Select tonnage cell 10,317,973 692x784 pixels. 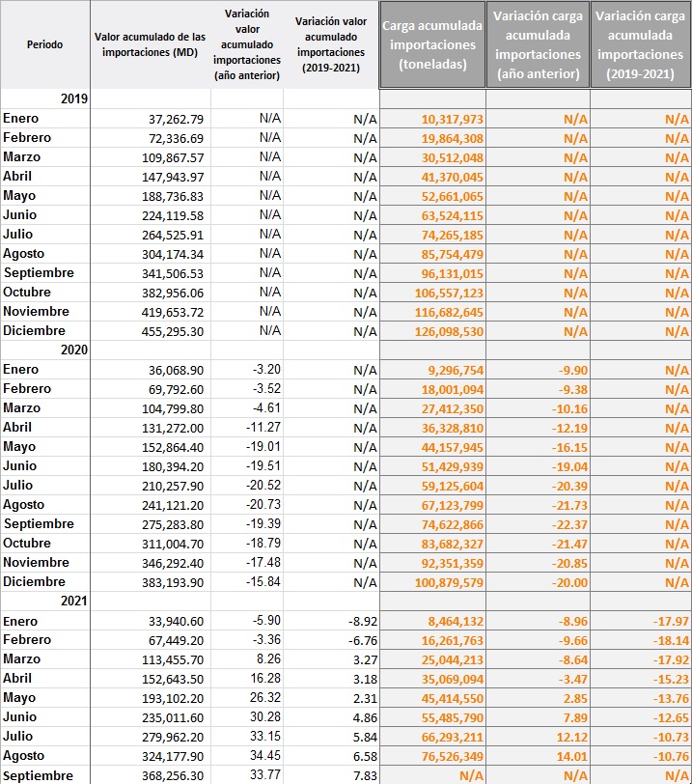pos(432,119)
